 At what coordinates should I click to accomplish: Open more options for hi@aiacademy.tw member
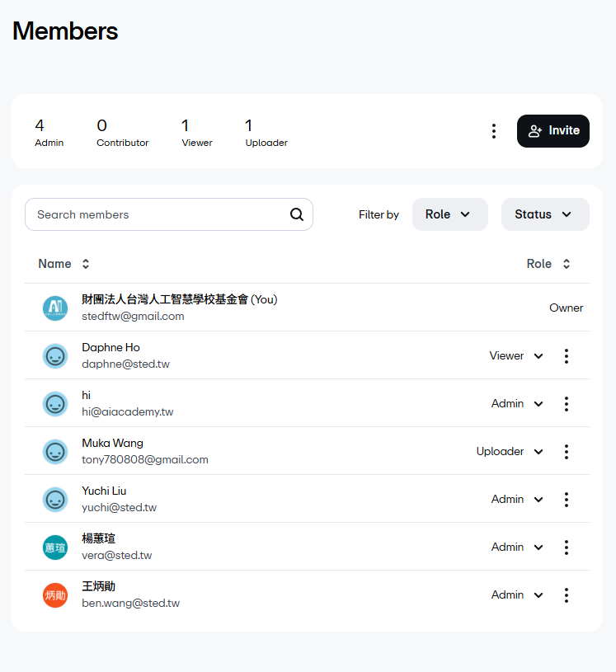point(567,404)
